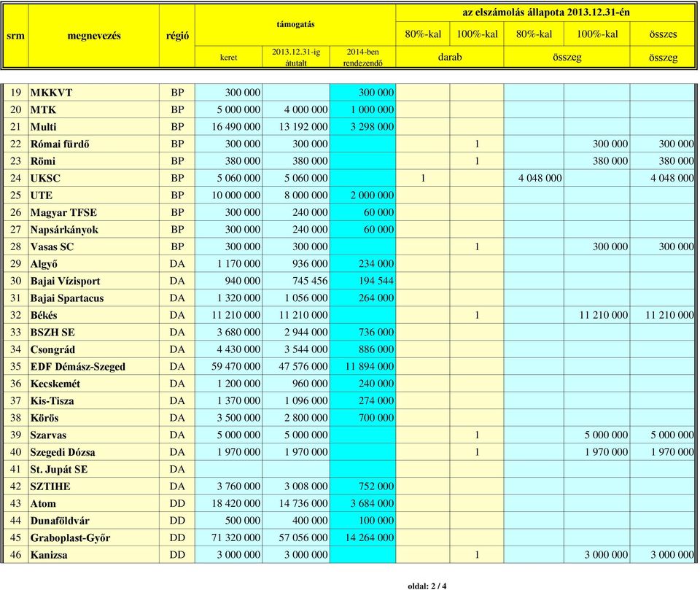Click row number '46' cell
Viewport: 700px width, 590px height.
[15, 555]
